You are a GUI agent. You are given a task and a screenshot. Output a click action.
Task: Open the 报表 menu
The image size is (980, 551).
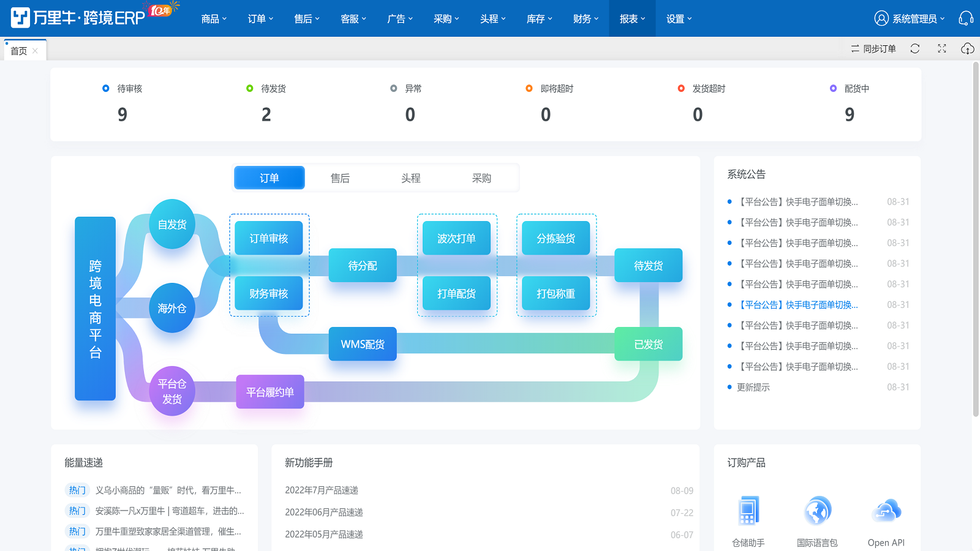(633, 18)
